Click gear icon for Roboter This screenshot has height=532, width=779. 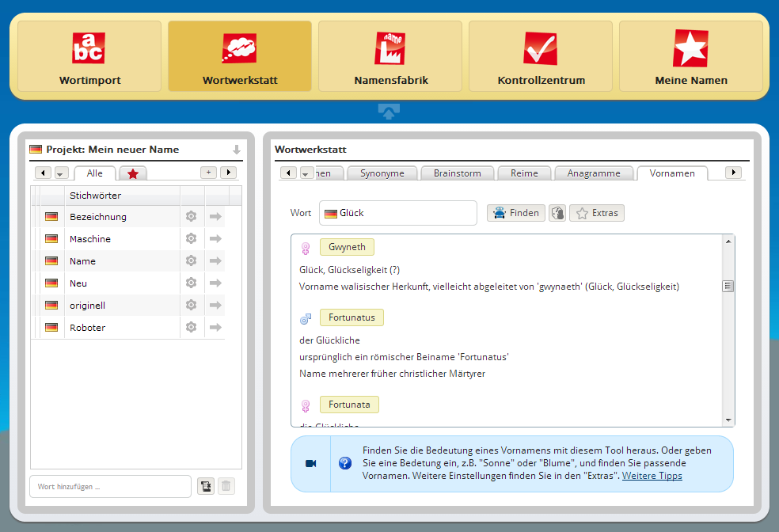pyautogui.click(x=192, y=327)
